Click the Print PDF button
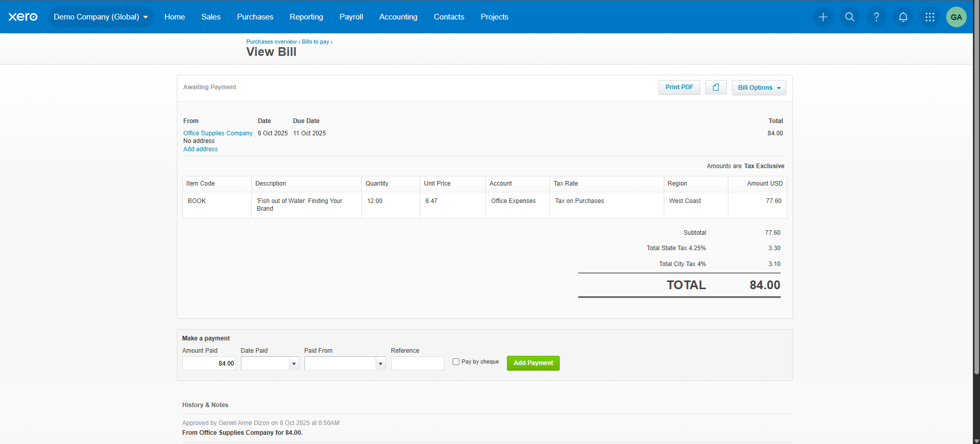The width and height of the screenshot is (980, 444). pyautogui.click(x=679, y=88)
